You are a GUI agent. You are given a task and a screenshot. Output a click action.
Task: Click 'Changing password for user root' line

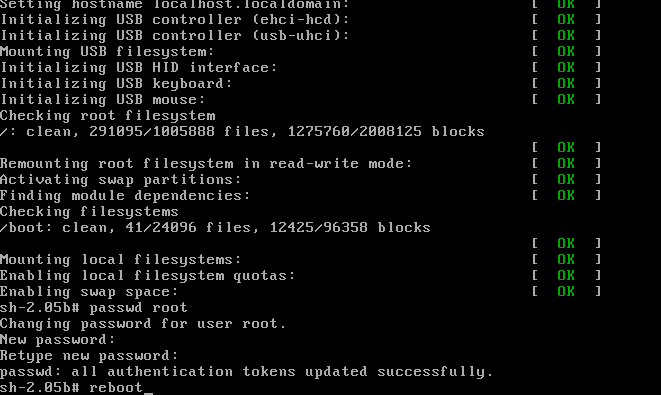pos(143,323)
